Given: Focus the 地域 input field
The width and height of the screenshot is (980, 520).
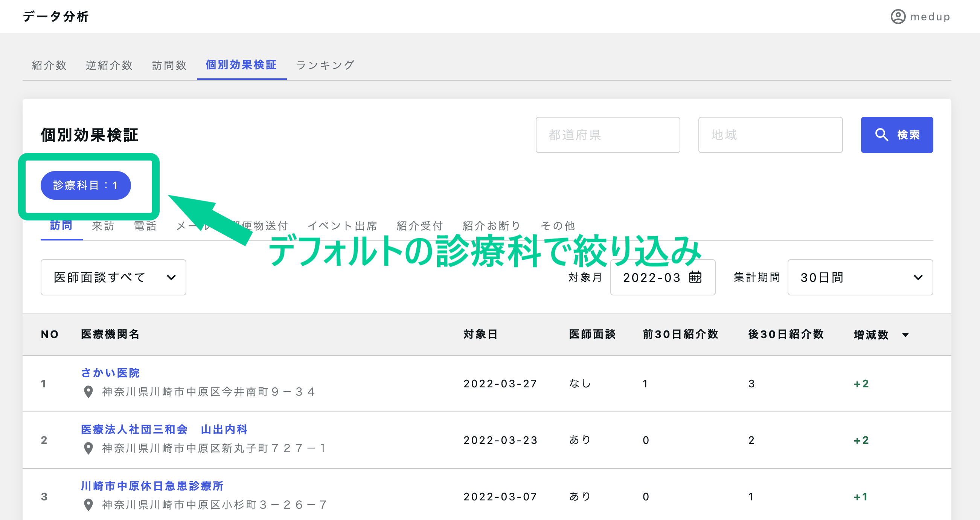Looking at the screenshot, I should tap(770, 135).
